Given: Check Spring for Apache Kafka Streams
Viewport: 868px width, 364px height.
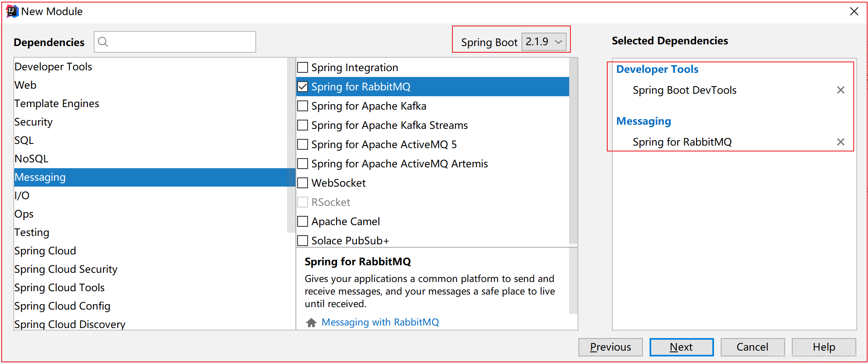Looking at the screenshot, I should [303, 125].
